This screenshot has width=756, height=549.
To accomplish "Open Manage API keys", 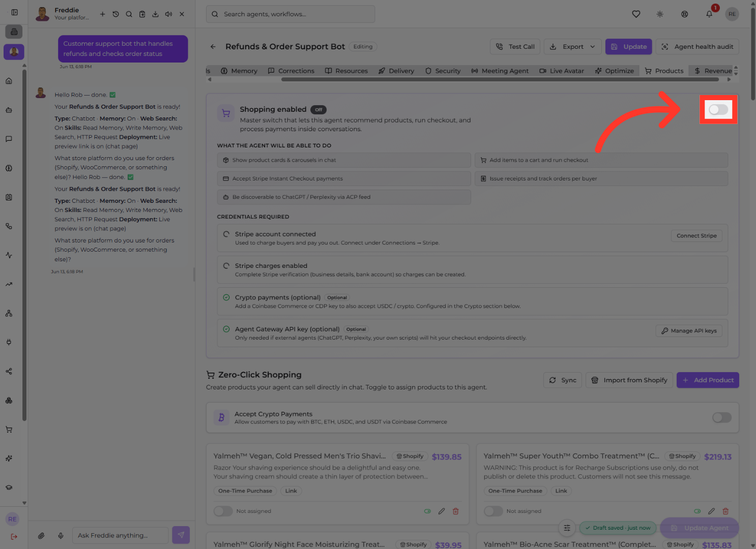I will [689, 331].
